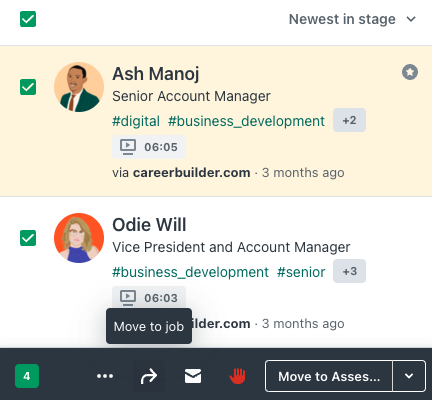Screen dimensions: 432x400
Task: Expand the +3 tags on Odie Will
Action: (350, 271)
